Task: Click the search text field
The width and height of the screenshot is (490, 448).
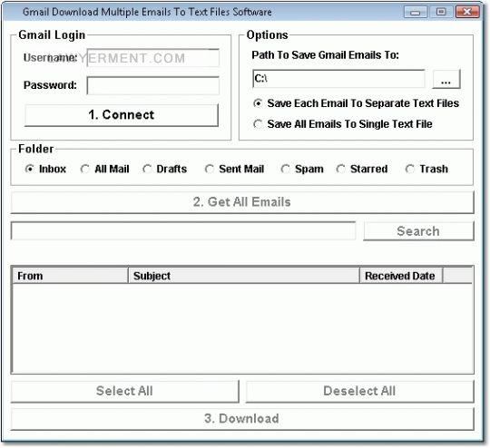Action: click(183, 231)
